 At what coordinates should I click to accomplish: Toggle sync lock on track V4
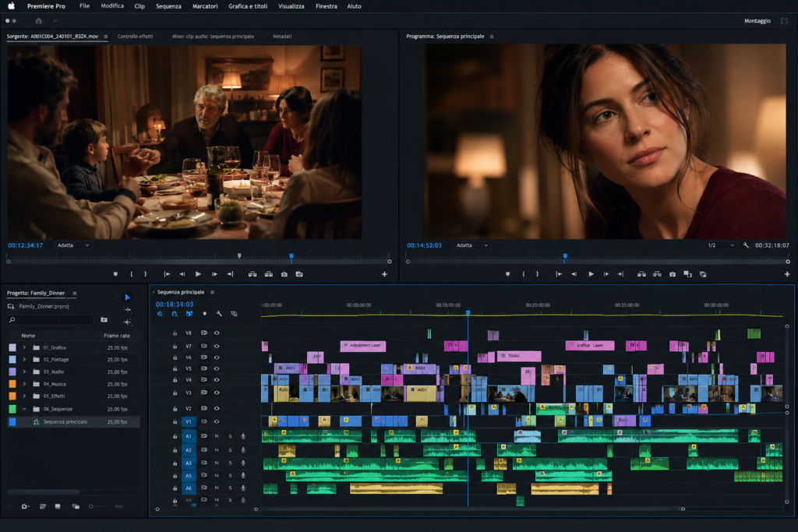[x=203, y=380]
